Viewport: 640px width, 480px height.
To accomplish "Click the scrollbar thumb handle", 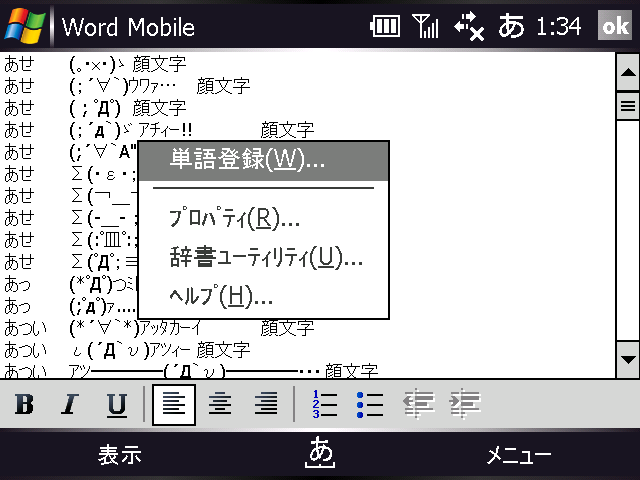I will [x=628, y=106].
